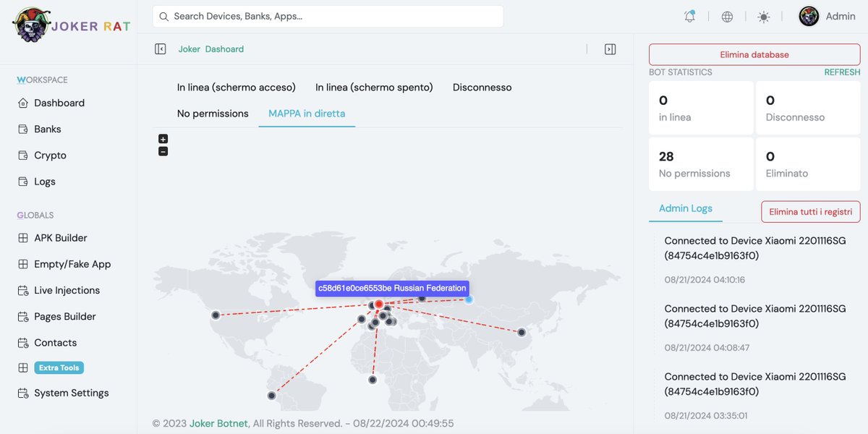Click log entry dated 08/21/2024 04:08:47
This screenshot has width=868, height=434.
click(x=755, y=328)
